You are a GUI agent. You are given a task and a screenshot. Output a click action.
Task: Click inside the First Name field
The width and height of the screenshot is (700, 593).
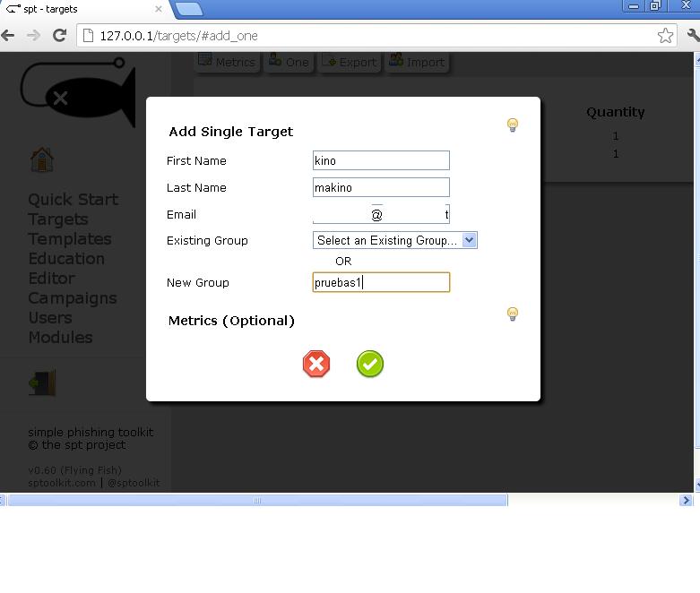pyautogui.click(x=381, y=161)
